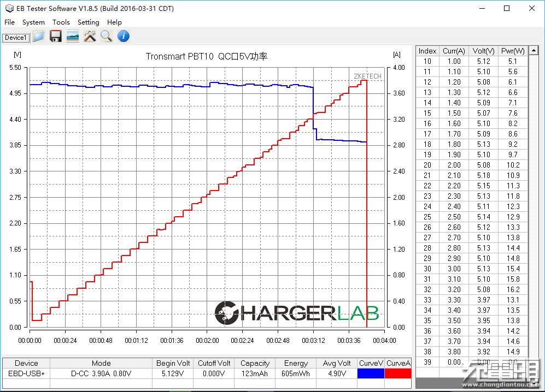
Task: Select table row with index 21
Action: click(x=472, y=175)
